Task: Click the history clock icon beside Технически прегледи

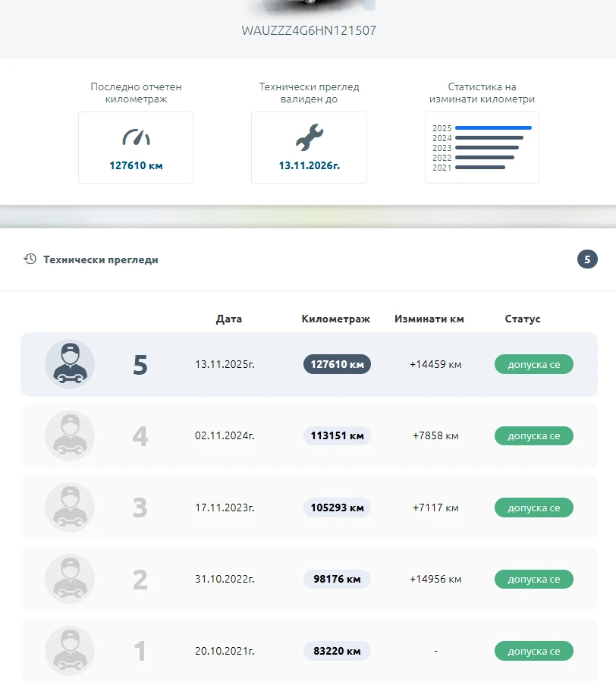Action: pyautogui.click(x=30, y=259)
